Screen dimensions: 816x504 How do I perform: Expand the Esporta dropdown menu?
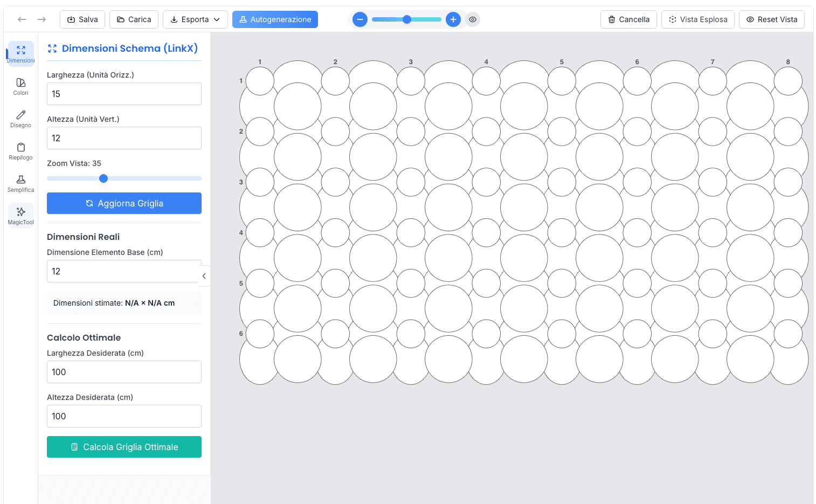(x=195, y=19)
